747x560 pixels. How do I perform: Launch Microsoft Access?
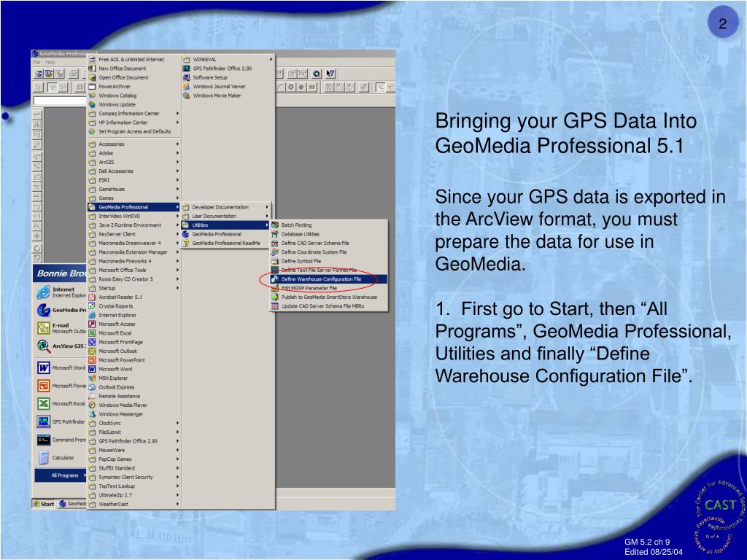tap(134, 324)
